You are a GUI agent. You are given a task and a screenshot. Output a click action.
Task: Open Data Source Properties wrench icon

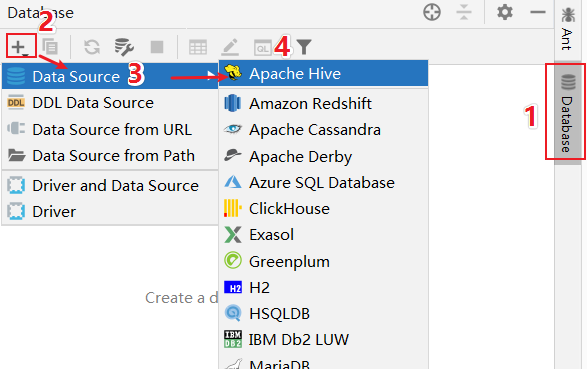click(x=124, y=47)
